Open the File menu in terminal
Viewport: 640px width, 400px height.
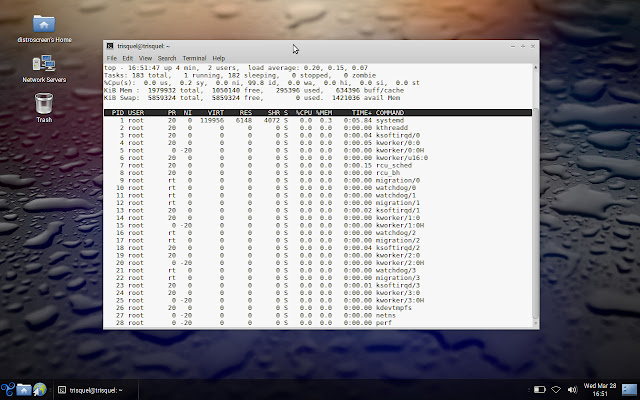(111, 58)
